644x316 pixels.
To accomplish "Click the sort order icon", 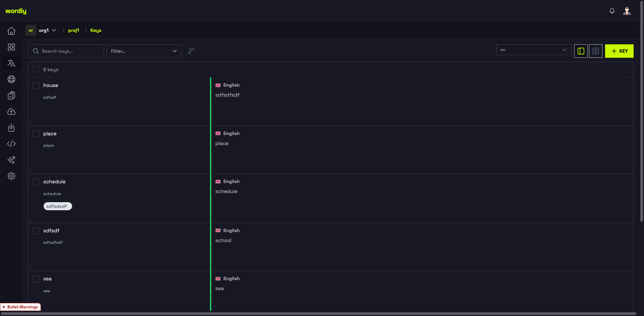I will tap(191, 51).
